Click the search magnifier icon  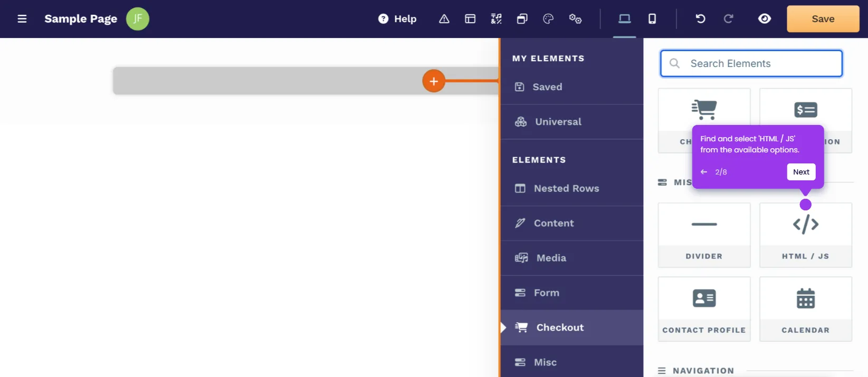[674, 63]
